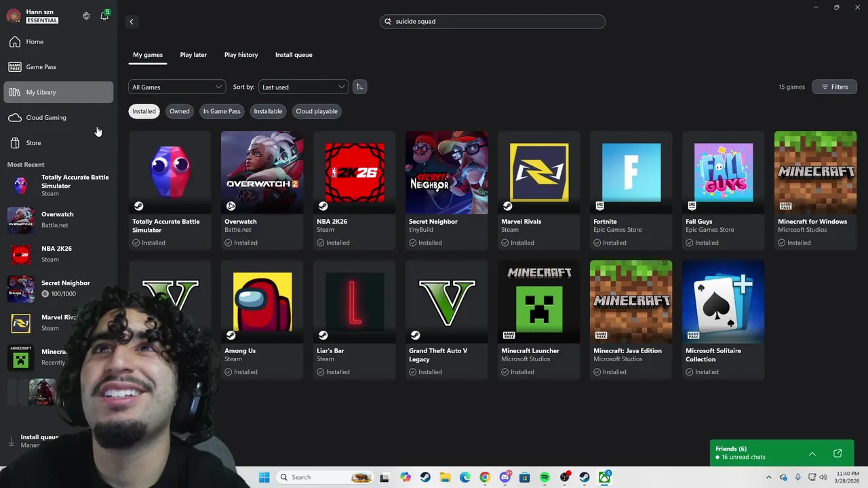The height and width of the screenshot is (488, 868).
Task: Click the Windows Start button
Action: pyautogui.click(x=264, y=477)
